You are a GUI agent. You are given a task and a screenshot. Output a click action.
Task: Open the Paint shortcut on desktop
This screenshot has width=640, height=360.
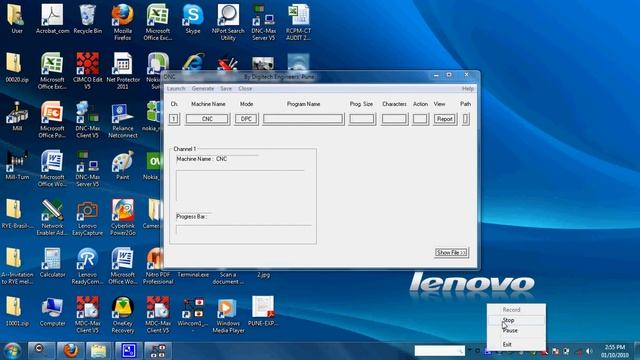coord(122,165)
